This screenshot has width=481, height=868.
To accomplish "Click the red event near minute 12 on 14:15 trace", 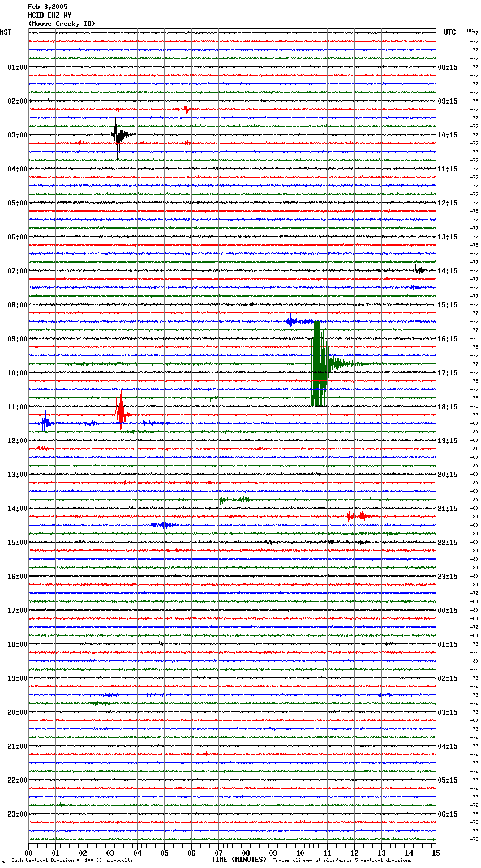I will 359,516.
